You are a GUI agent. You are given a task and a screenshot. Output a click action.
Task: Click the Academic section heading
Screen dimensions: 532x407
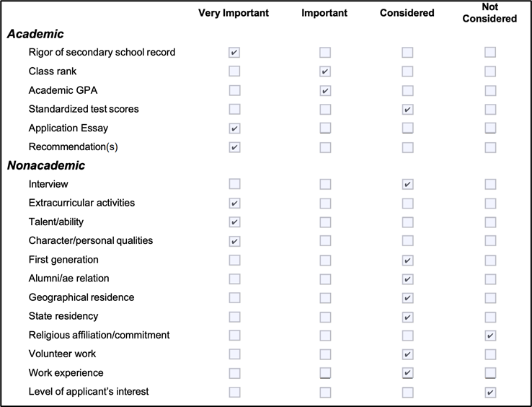click(35, 34)
